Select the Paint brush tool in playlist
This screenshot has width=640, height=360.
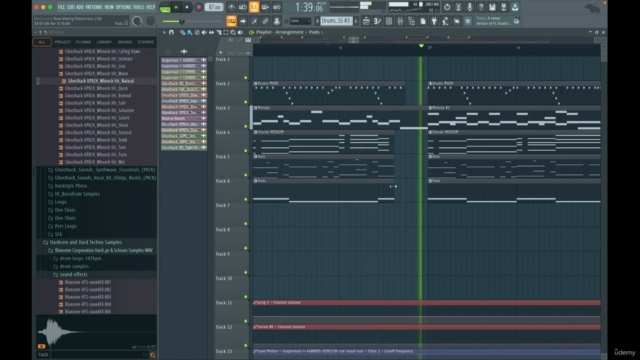pos(190,32)
